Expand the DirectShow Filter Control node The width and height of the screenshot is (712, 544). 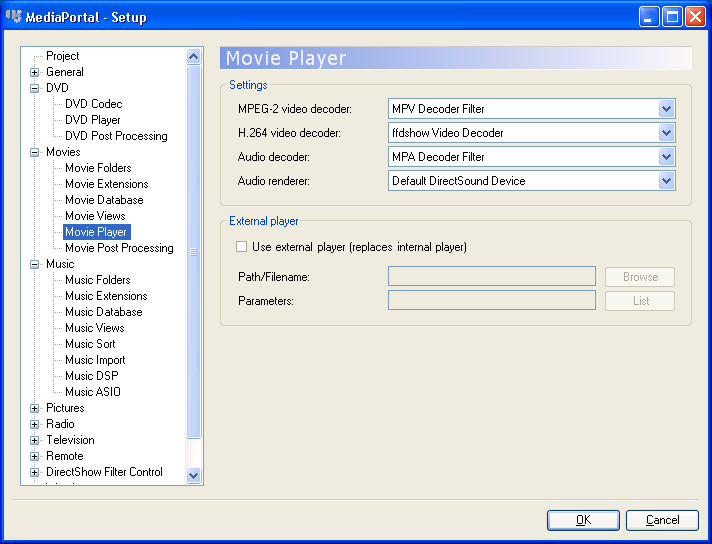tap(35, 472)
